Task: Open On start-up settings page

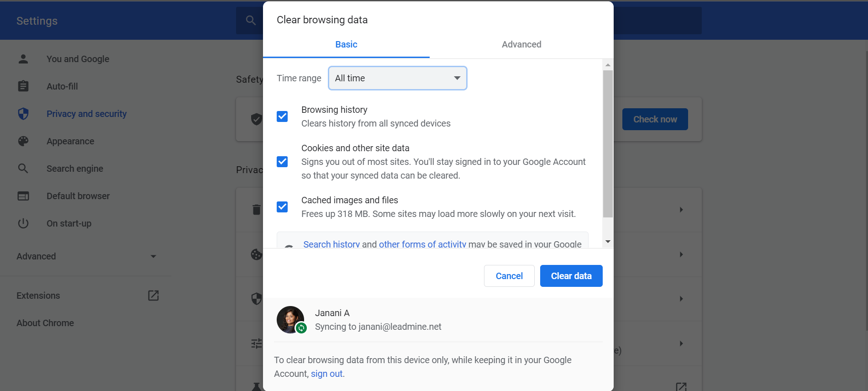Action: pyautogui.click(x=69, y=223)
